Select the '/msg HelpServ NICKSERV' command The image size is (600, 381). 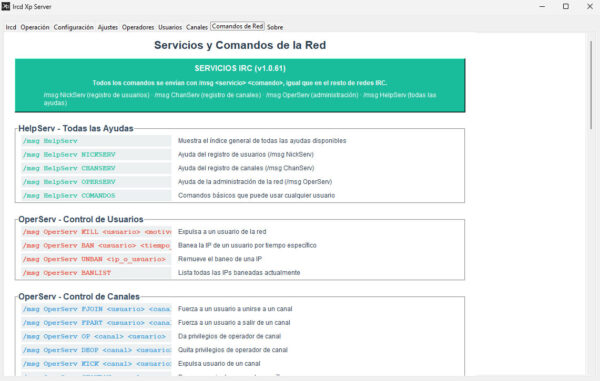(x=96, y=155)
